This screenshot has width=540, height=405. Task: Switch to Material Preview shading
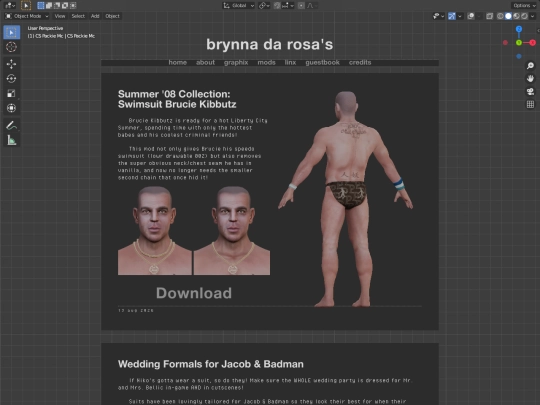click(516, 16)
